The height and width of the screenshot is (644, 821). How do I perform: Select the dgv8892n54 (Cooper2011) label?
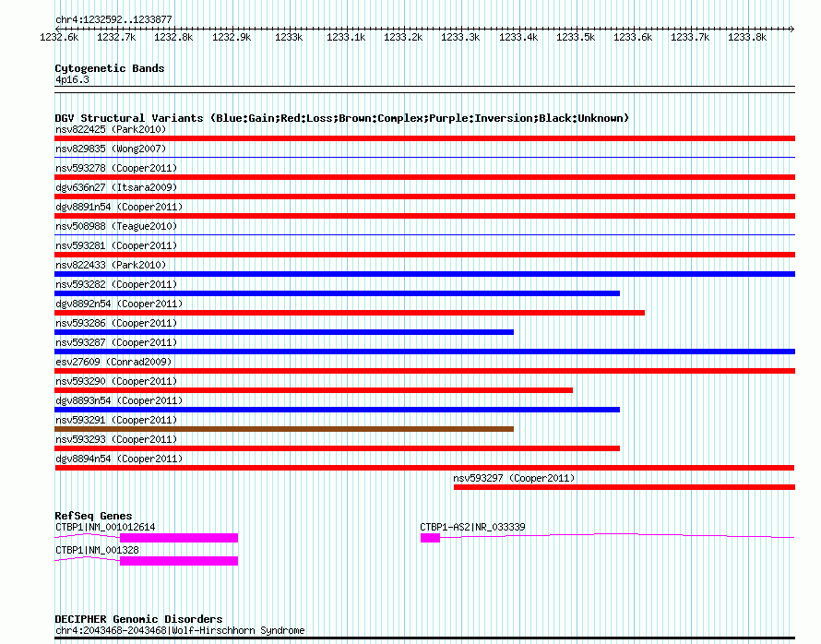coord(119,304)
